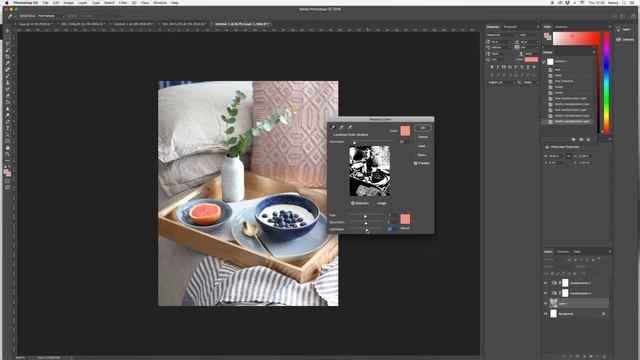Viewport: 640px width, 360px height.
Task: Switch to the Paths tab
Action: 577,251
